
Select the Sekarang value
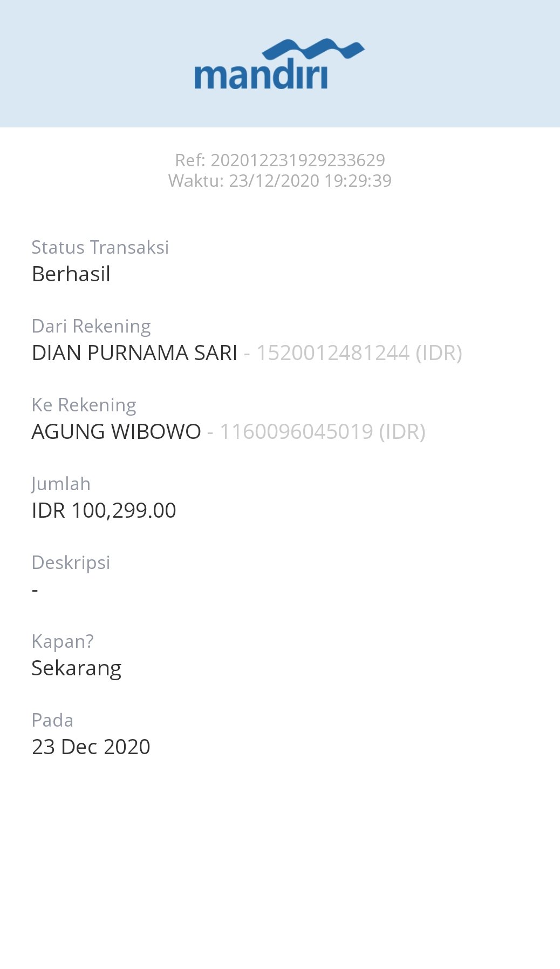(77, 669)
